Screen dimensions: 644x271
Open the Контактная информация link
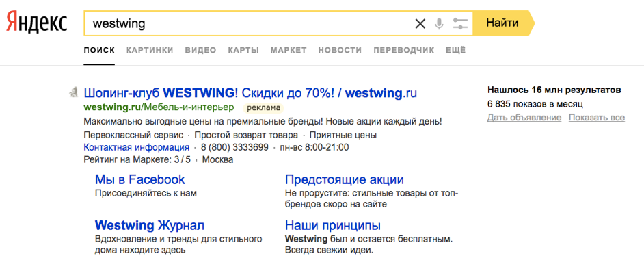(136, 147)
